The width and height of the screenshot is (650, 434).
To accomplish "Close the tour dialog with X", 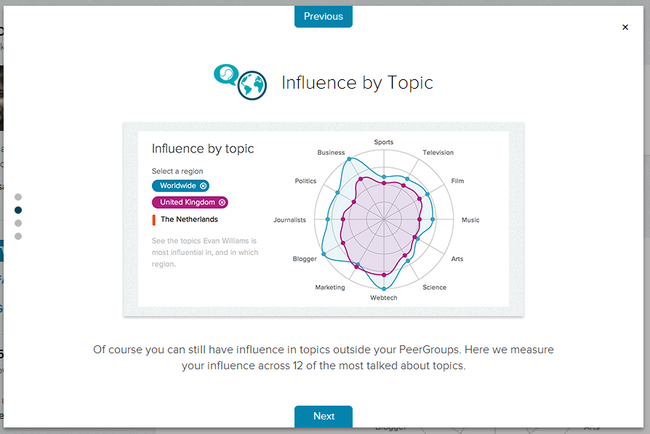I will (625, 27).
